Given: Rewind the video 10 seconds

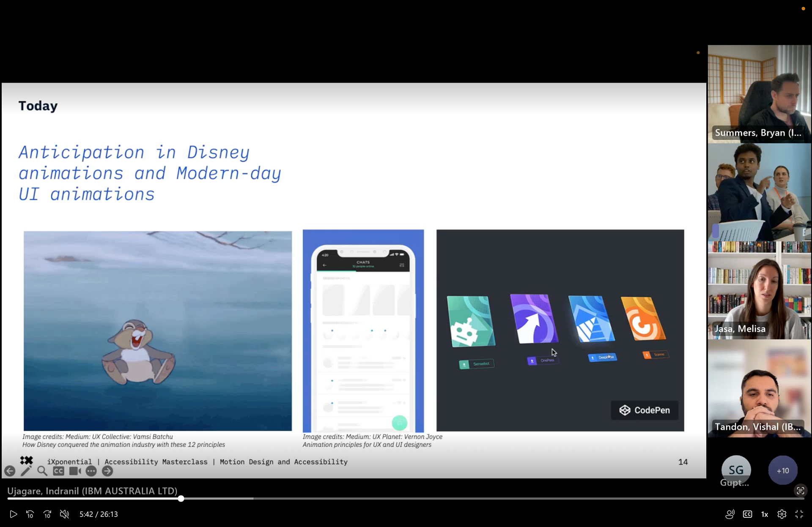Looking at the screenshot, I should [x=30, y=514].
